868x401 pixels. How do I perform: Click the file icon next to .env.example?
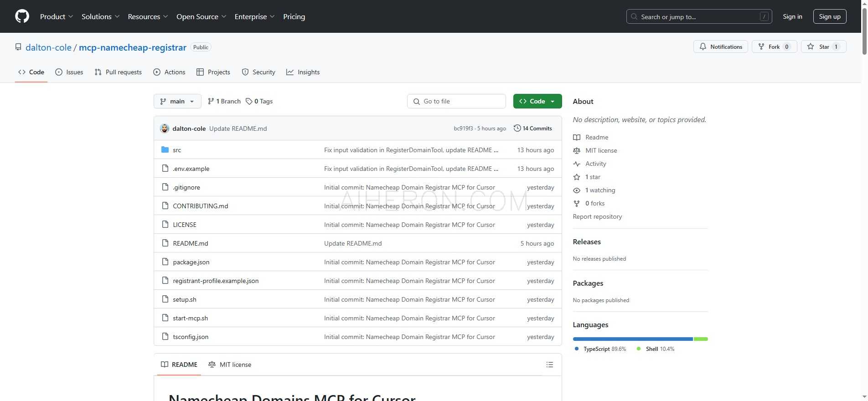165,168
